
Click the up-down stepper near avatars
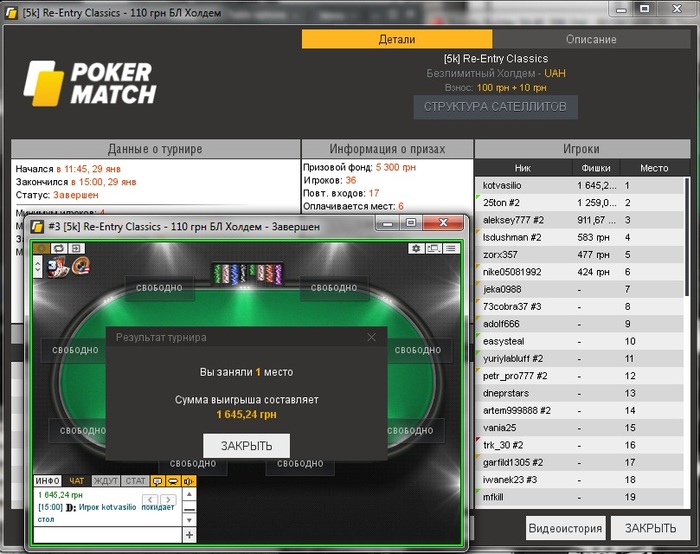pyautogui.click(x=38, y=267)
